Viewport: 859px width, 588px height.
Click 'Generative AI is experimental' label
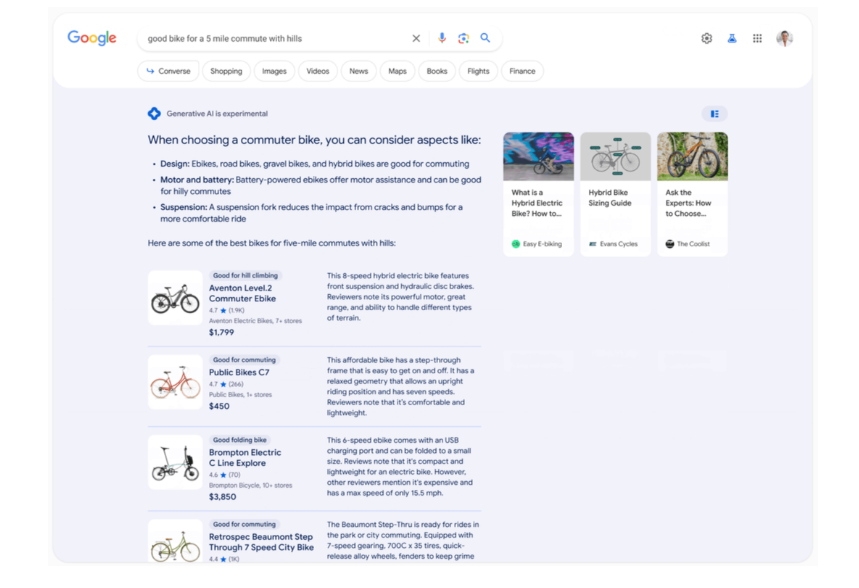pyautogui.click(x=217, y=113)
